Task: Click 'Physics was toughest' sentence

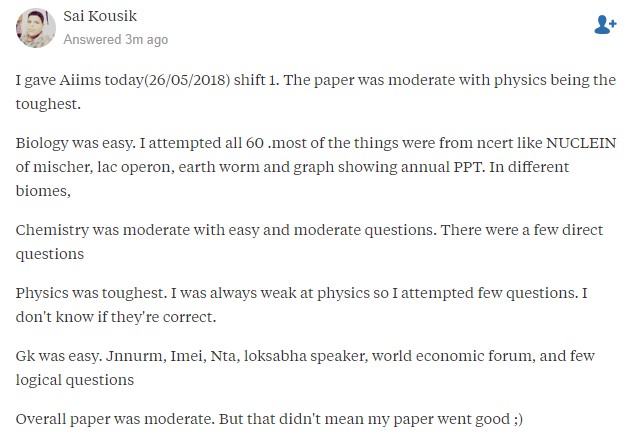Action: click(x=91, y=293)
